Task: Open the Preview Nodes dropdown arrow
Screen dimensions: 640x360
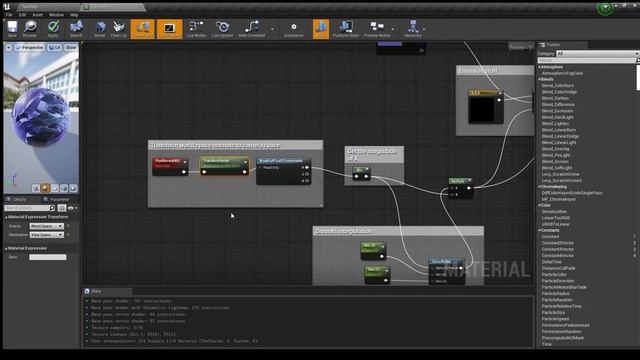Action: (393, 29)
